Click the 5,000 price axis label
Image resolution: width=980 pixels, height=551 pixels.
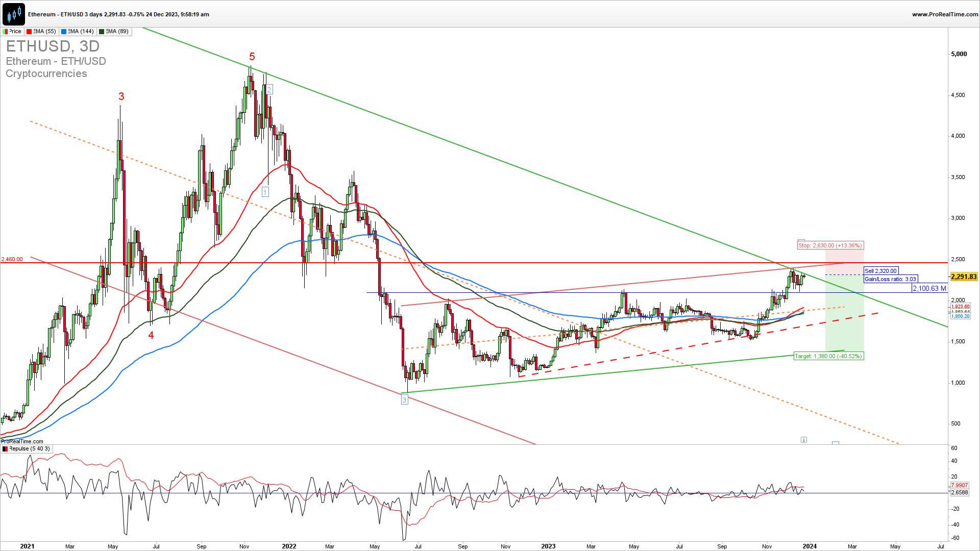[959, 54]
